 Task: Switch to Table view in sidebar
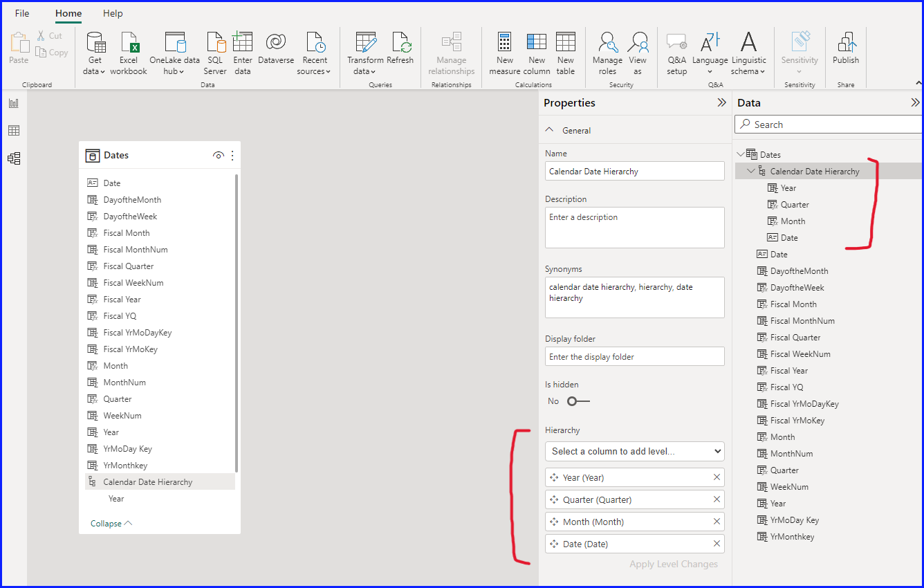coord(14,131)
